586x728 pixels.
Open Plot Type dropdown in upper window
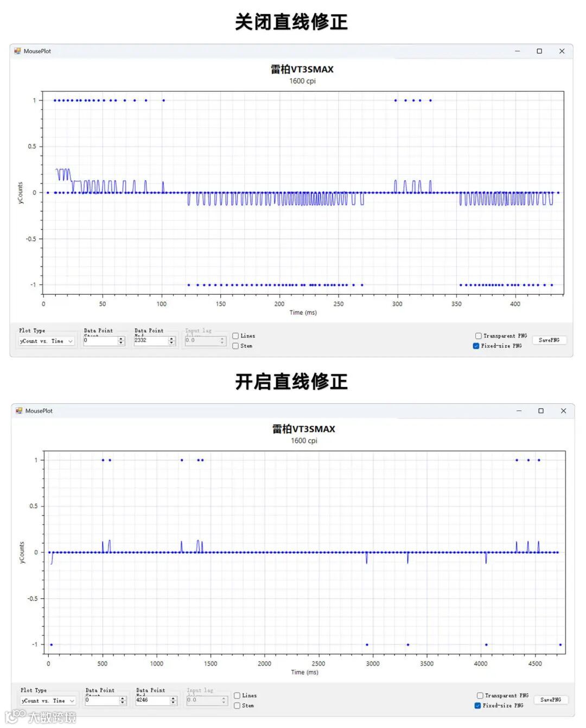click(47, 341)
